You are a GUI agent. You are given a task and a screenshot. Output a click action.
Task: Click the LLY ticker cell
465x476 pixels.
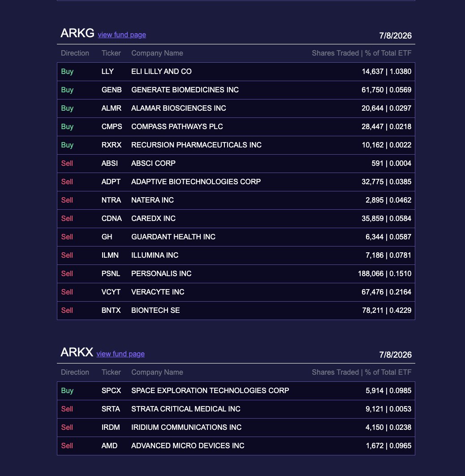pos(108,72)
